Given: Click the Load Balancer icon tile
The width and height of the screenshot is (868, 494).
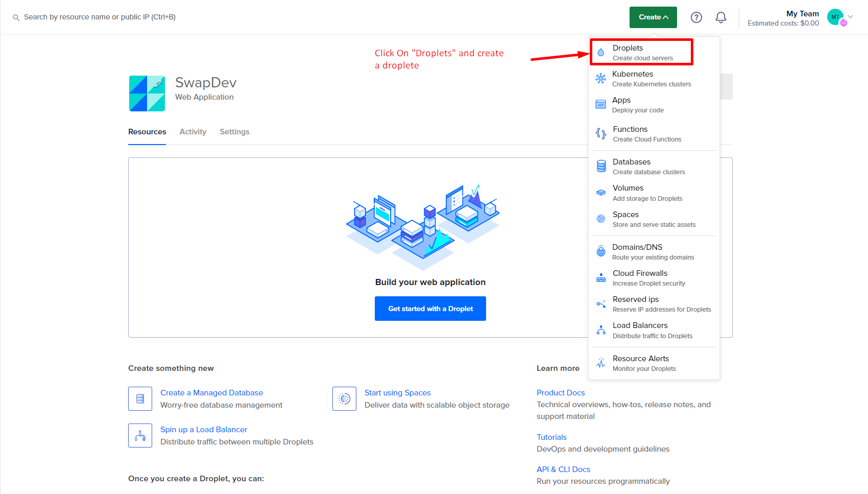Looking at the screenshot, I should [140, 435].
